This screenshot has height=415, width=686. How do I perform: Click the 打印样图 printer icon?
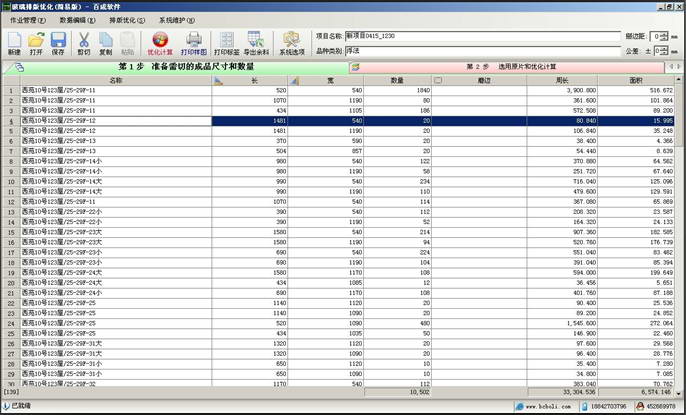[194, 40]
